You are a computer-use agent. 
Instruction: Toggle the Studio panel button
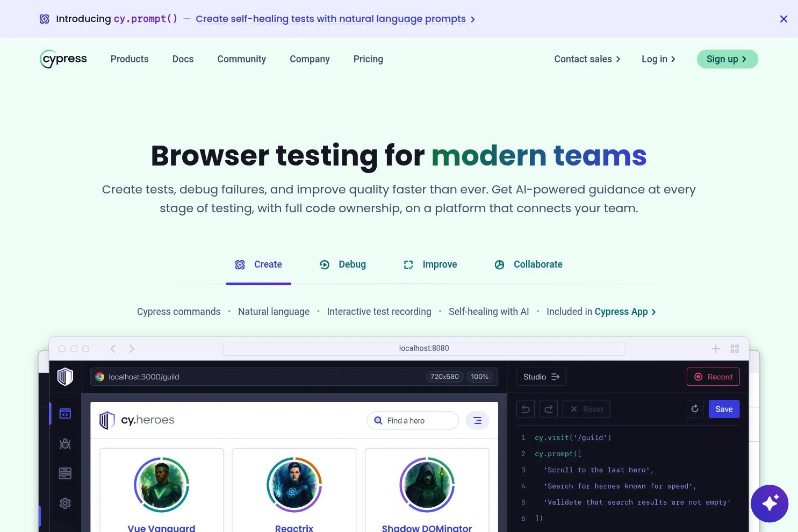[x=542, y=377]
